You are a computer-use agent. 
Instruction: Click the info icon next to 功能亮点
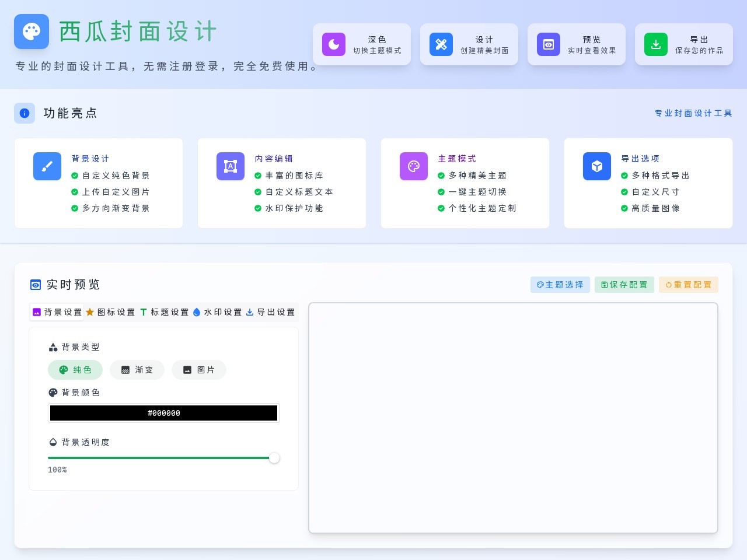pos(25,113)
